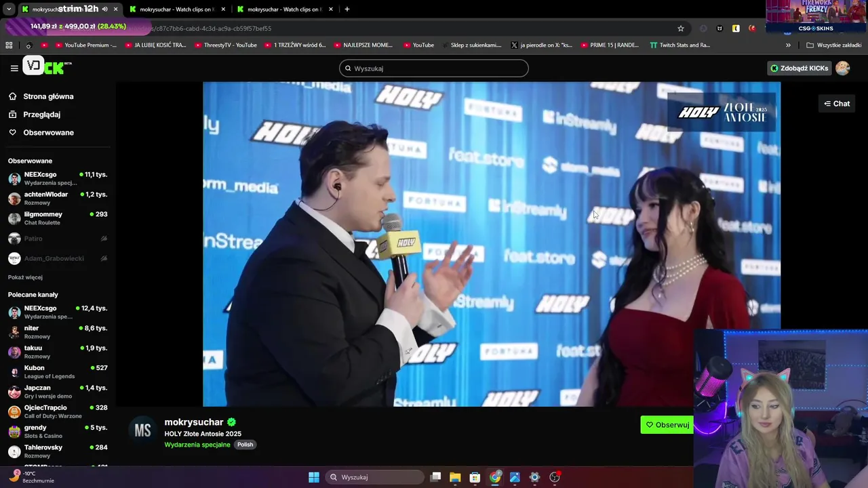Image resolution: width=868 pixels, height=488 pixels.
Task: Open Chrome from the taskbar
Action: [x=495, y=477]
